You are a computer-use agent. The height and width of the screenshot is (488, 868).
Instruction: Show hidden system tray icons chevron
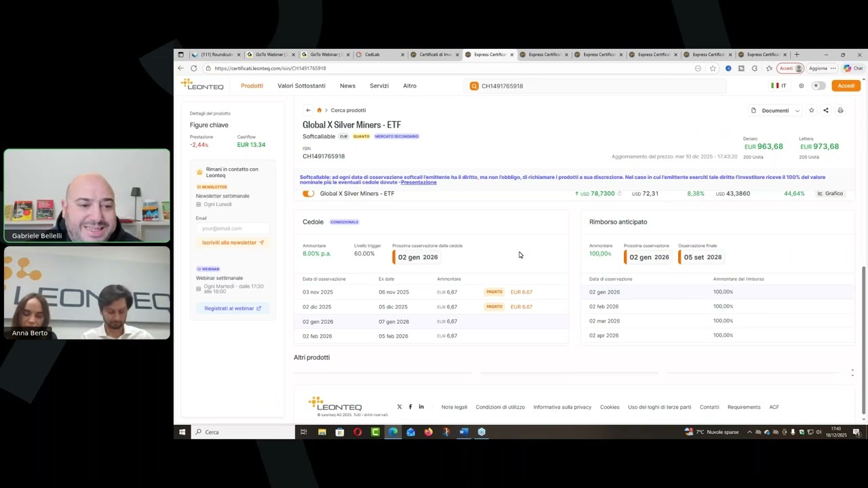coord(749,432)
